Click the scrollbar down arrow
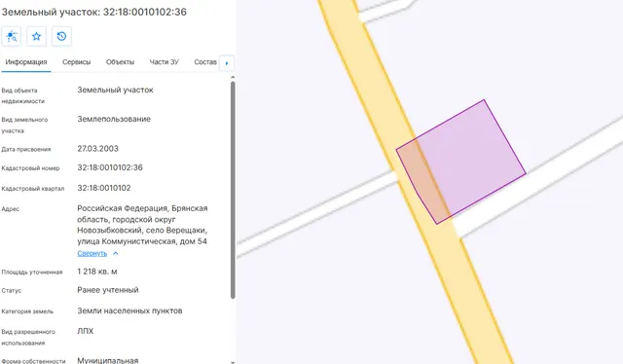This screenshot has width=623, height=364. (233, 362)
